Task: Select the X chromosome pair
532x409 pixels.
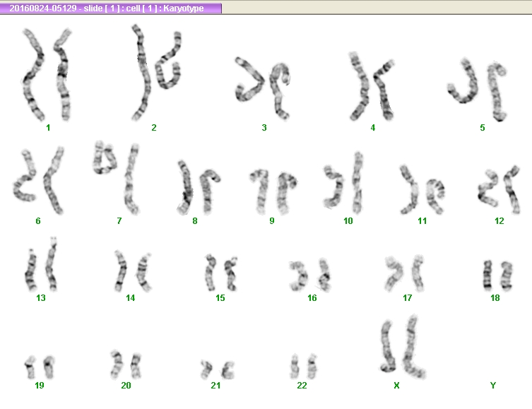Action: 403,347
